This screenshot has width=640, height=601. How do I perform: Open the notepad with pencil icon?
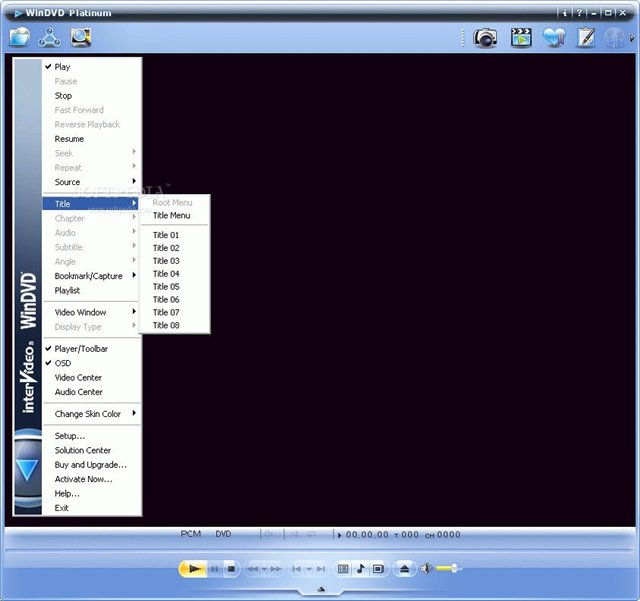coord(586,37)
